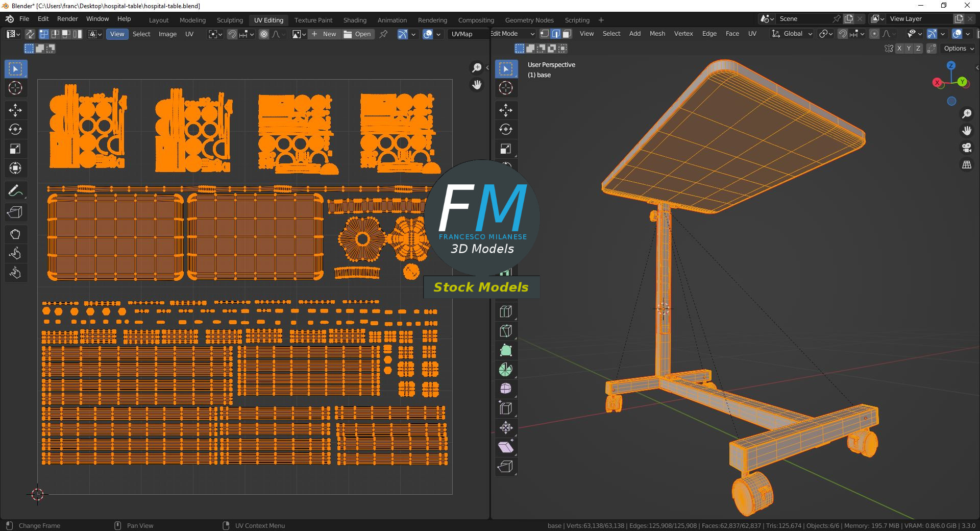This screenshot has width=980, height=531.
Task: Open the UV editor pivot point dropdown
Action: tap(215, 34)
